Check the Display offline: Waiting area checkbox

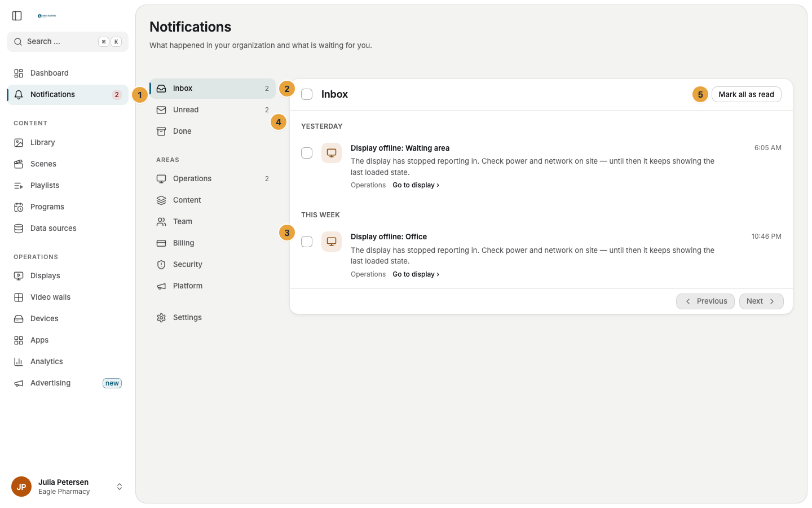pyautogui.click(x=307, y=153)
